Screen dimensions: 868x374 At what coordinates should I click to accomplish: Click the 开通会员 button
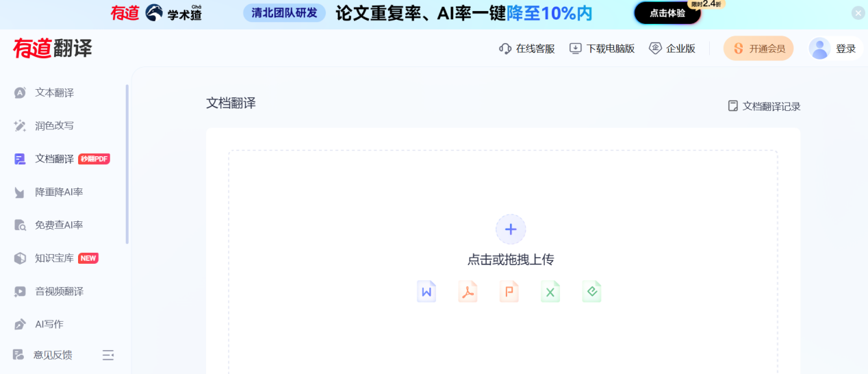tap(758, 49)
